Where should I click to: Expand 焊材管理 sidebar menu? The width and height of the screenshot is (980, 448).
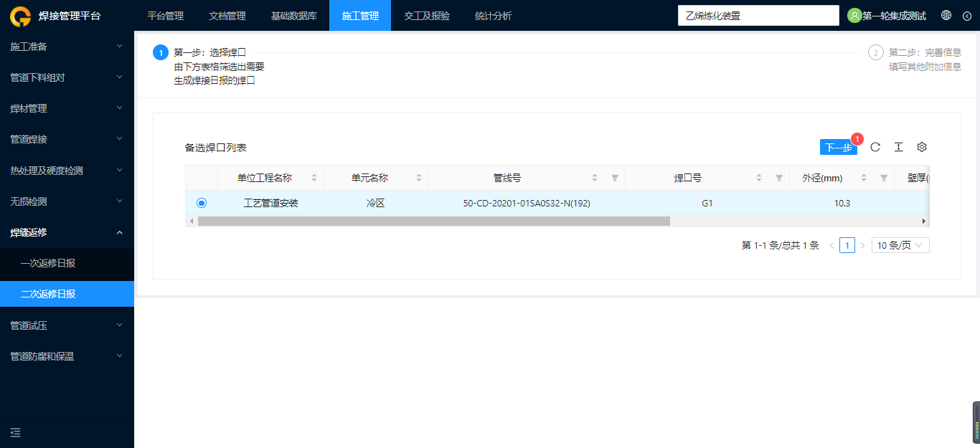coord(67,108)
